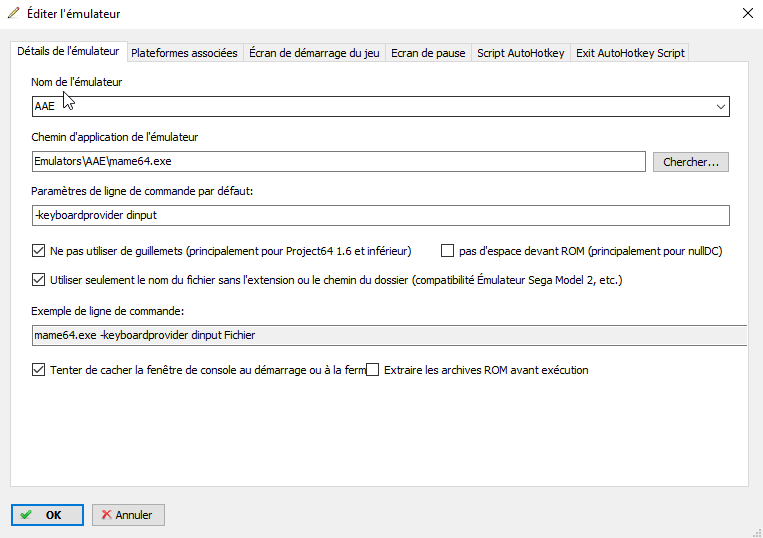The height and width of the screenshot is (538, 763).
Task: Open the Exit AutoHotkey Script tab
Action: pos(630,53)
